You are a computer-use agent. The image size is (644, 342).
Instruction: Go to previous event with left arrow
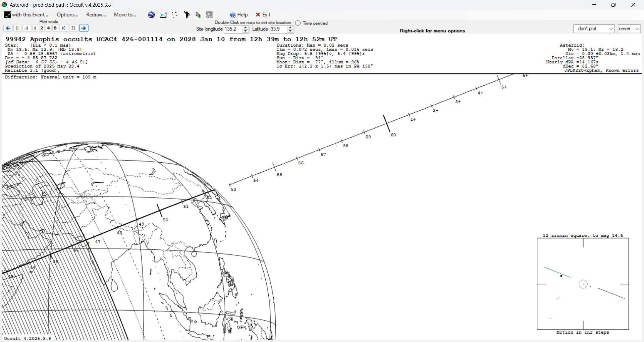pos(8,28)
